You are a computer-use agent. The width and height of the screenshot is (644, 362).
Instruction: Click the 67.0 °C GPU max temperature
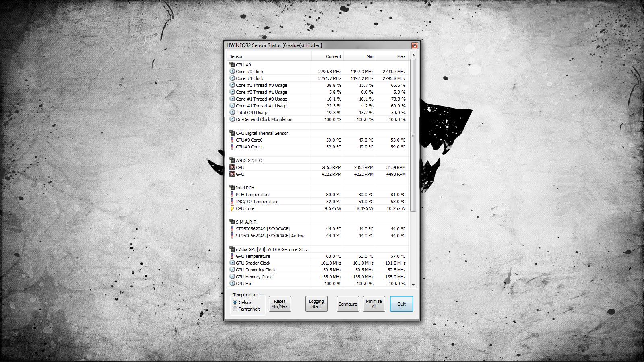[x=398, y=256]
